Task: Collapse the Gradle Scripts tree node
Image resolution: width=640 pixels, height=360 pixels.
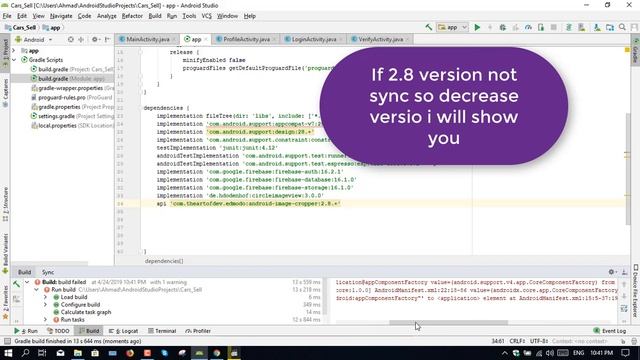Action: [14, 60]
